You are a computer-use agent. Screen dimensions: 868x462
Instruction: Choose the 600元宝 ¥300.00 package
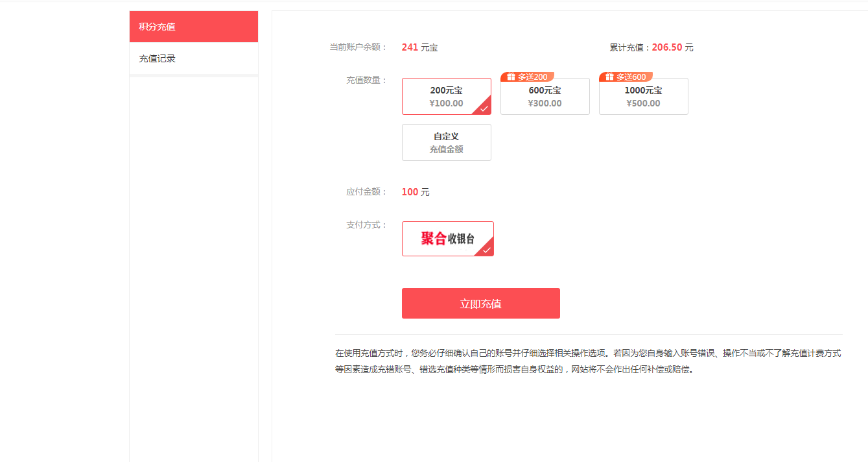[545, 97]
